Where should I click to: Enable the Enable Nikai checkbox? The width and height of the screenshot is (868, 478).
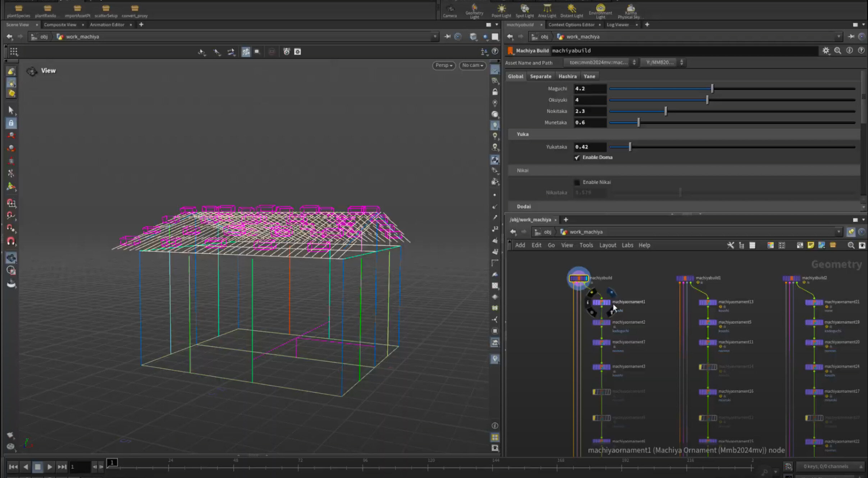[577, 182]
